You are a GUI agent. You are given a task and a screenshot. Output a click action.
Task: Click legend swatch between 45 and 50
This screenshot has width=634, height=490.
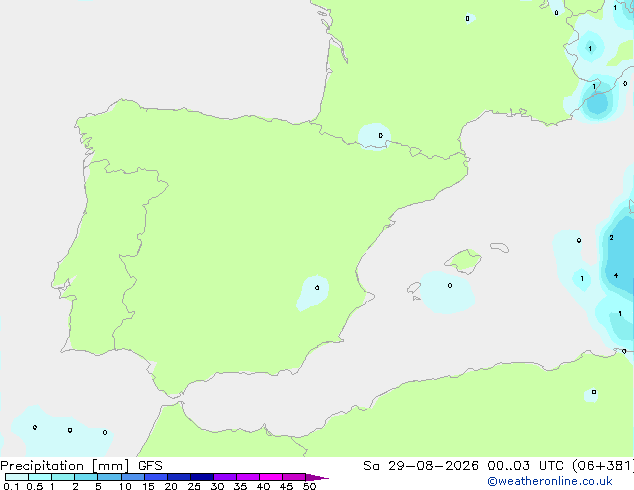point(294,477)
